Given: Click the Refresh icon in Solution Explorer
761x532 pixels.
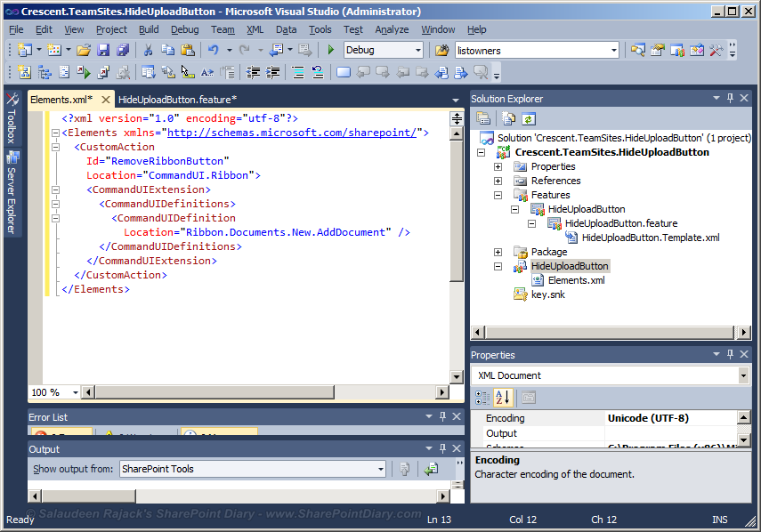Looking at the screenshot, I should point(528,118).
